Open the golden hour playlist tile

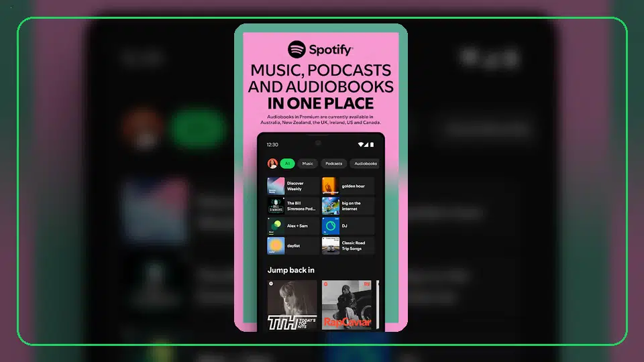(x=348, y=186)
